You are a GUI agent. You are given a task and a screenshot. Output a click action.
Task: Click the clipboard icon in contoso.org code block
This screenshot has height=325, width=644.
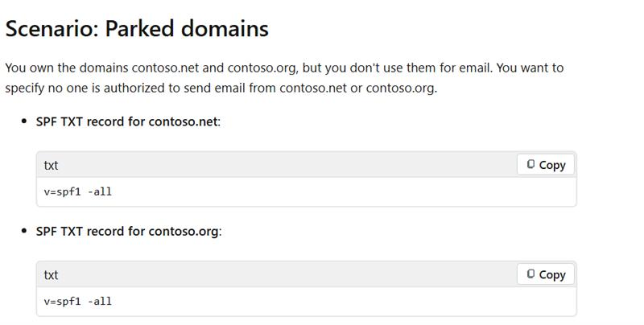pyautogui.click(x=530, y=274)
